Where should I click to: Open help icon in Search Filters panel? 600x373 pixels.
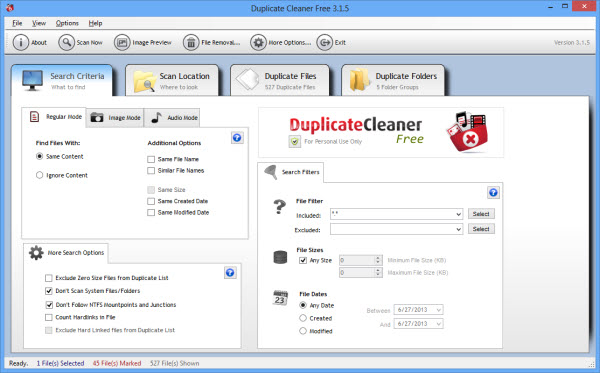tap(493, 192)
